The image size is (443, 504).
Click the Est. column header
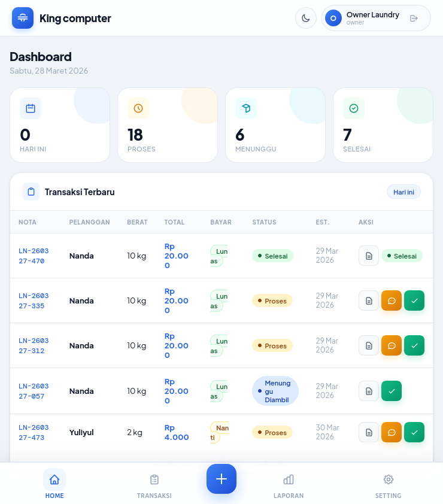[x=323, y=222]
